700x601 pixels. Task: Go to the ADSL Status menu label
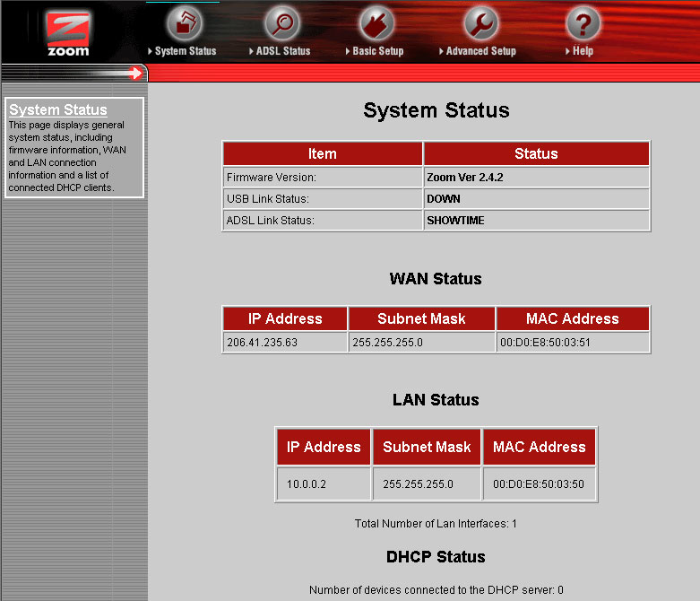tap(282, 51)
